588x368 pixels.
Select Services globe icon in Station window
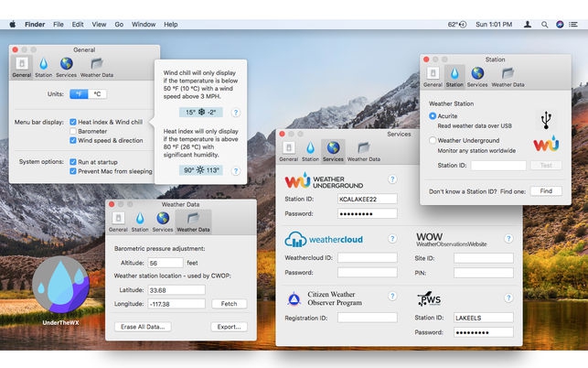[477, 77]
